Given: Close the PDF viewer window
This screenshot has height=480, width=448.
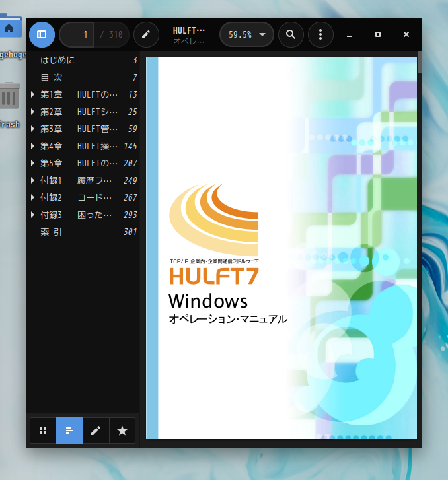Looking at the screenshot, I should tap(406, 34).
